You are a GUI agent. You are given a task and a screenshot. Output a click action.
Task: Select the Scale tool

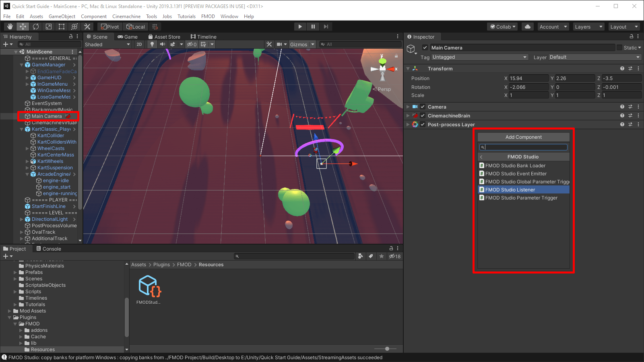[x=49, y=27]
